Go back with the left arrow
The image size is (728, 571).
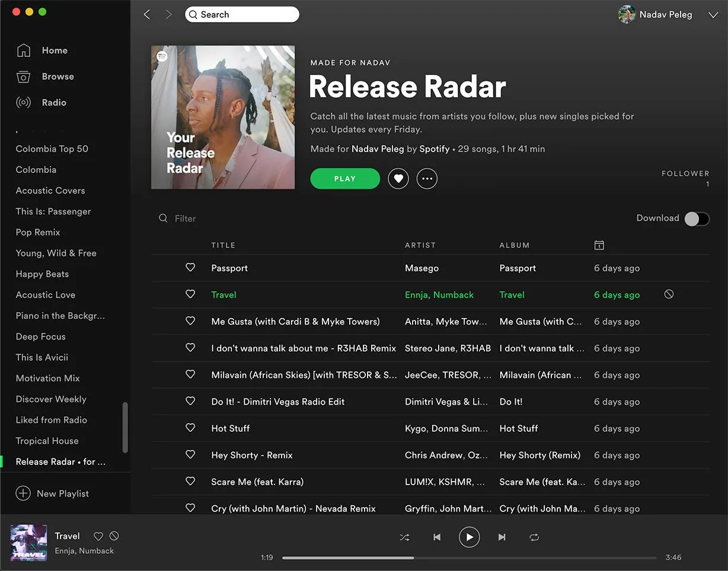tap(147, 15)
